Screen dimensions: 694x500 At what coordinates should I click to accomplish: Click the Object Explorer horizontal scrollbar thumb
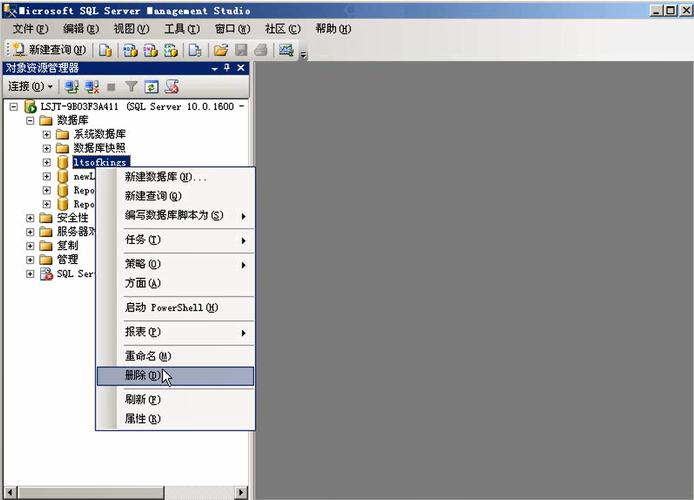[x=91, y=492]
